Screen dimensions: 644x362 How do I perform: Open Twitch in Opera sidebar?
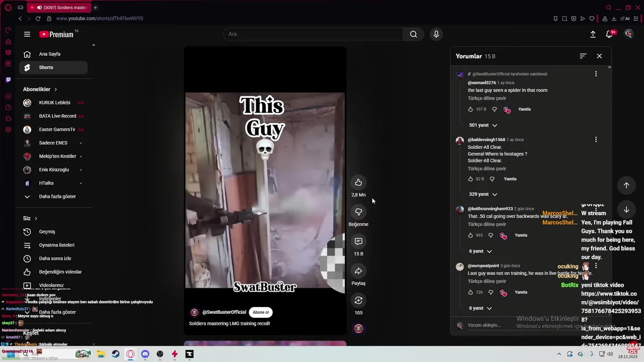point(8,80)
